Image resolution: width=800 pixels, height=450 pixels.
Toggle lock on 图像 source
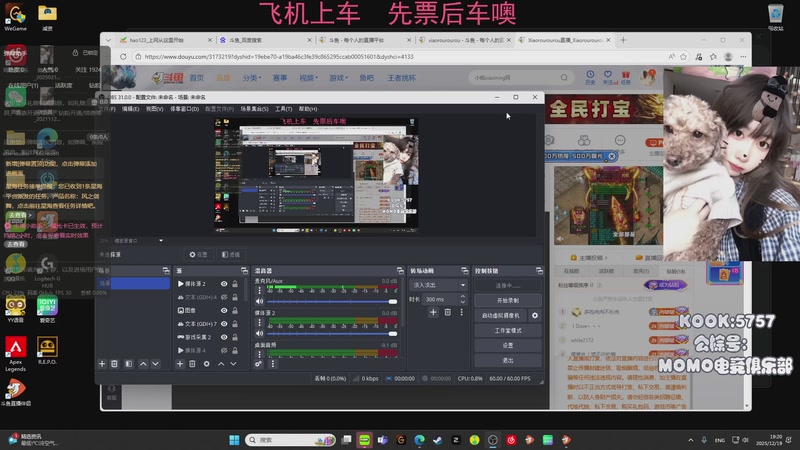[x=235, y=310]
